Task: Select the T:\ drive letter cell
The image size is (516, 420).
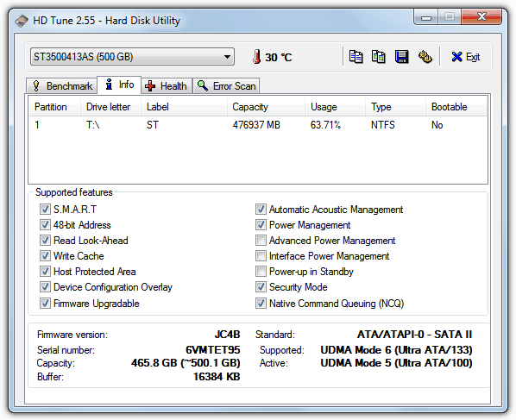Action: click(x=93, y=125)
